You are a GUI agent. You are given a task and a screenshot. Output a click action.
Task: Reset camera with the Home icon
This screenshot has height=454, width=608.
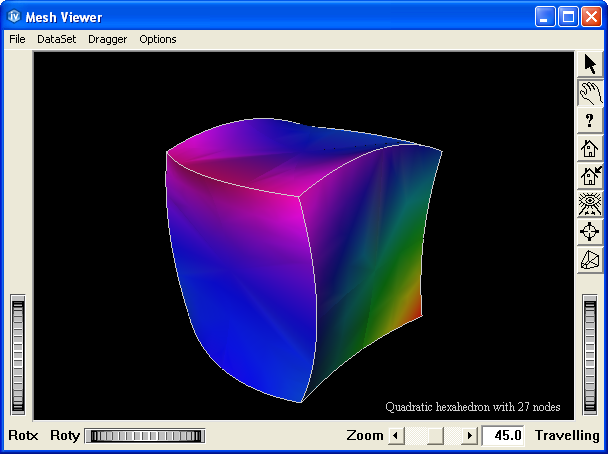[x=590, y=149]
